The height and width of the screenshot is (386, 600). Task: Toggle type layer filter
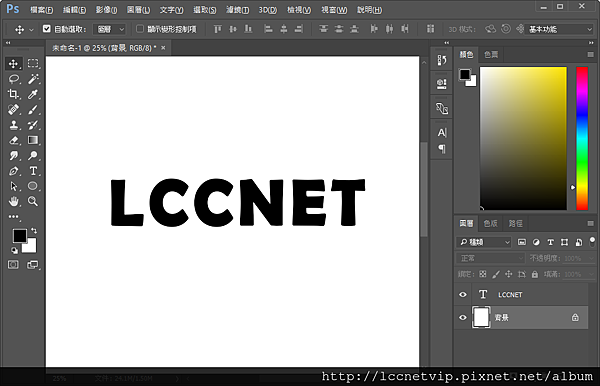550,242
